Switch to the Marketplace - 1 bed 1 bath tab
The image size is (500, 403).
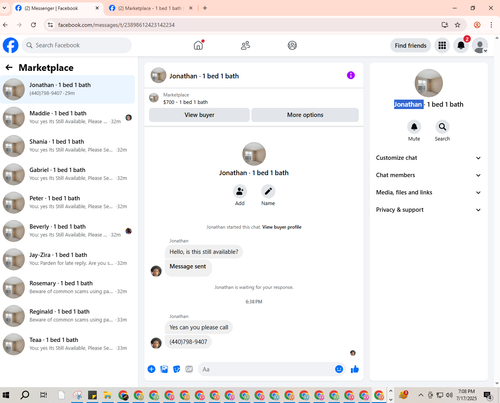pos(151,8)
